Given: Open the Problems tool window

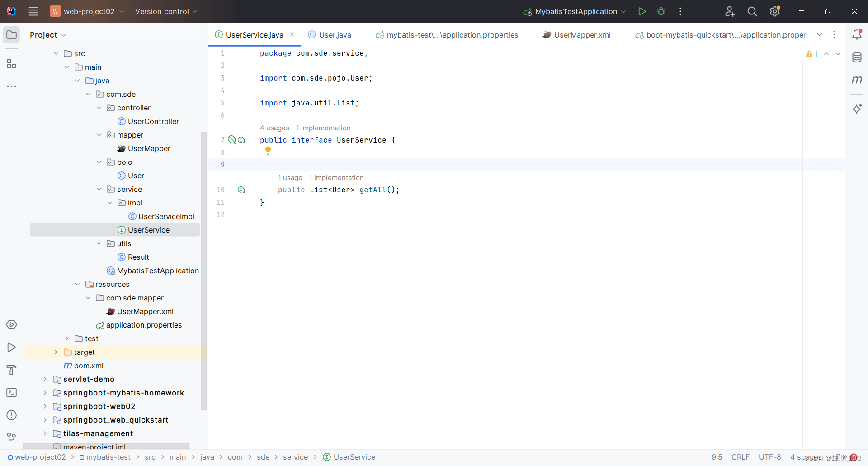Looking at the screenshot, I should click(x=12, y=415).
